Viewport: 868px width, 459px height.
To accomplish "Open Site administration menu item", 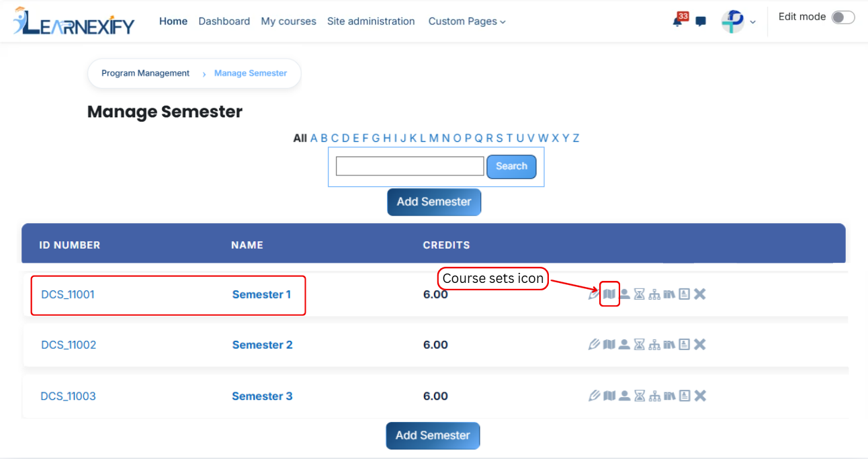I will (371, 22).
